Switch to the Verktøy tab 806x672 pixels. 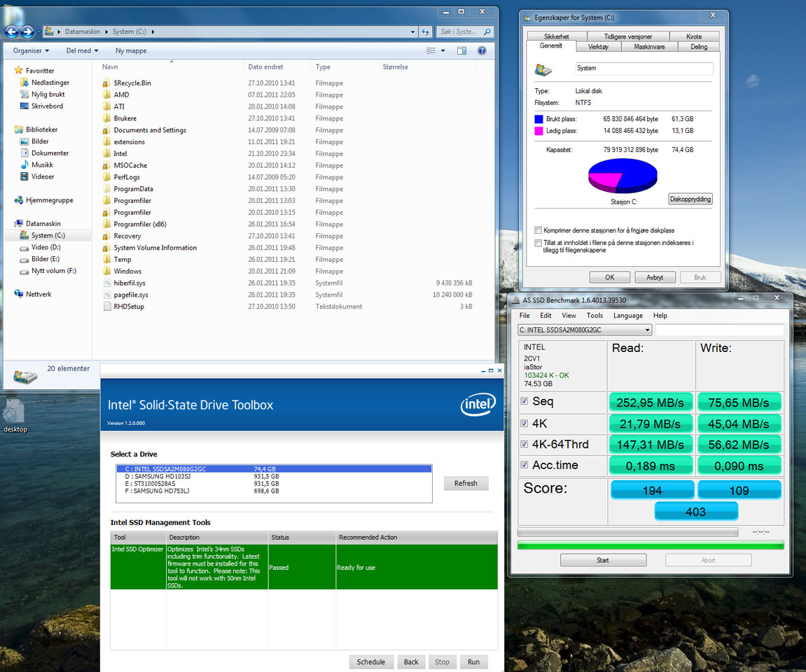coord(598,47)
